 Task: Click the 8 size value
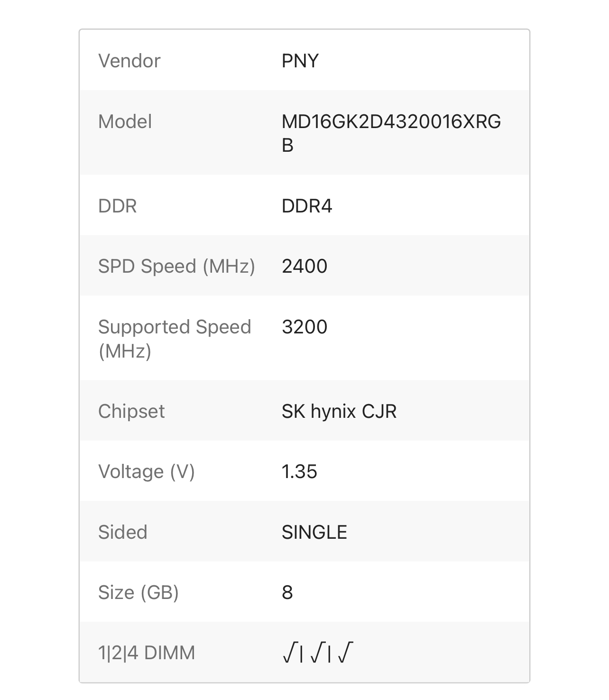(x=287, y=592)
